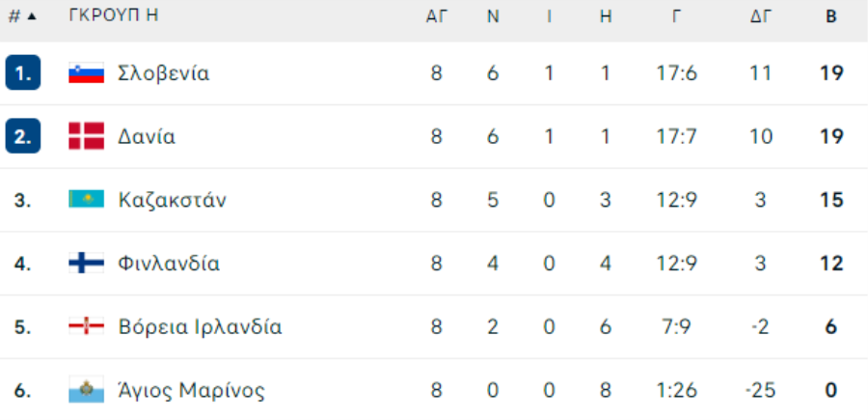Click the ΓΚΡΟΥΠ Η header label

coord(114,15)
